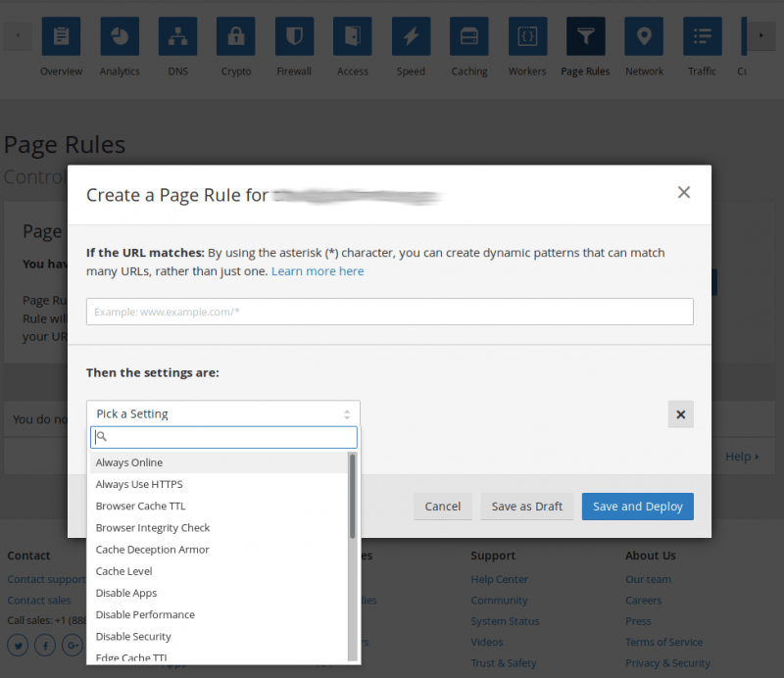The image size is (784, 678).
Task: Select Cache Deception Armor option
Action: click(219, 550)
